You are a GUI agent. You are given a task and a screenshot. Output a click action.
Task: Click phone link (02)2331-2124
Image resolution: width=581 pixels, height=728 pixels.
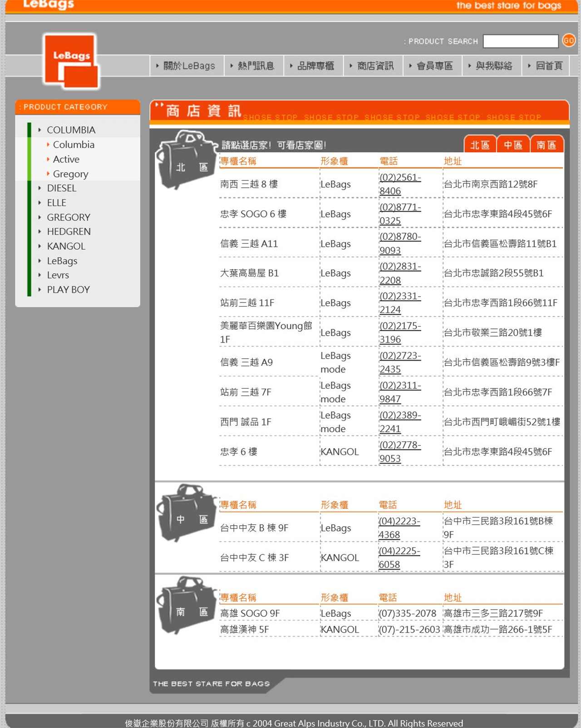click(400, 303)
